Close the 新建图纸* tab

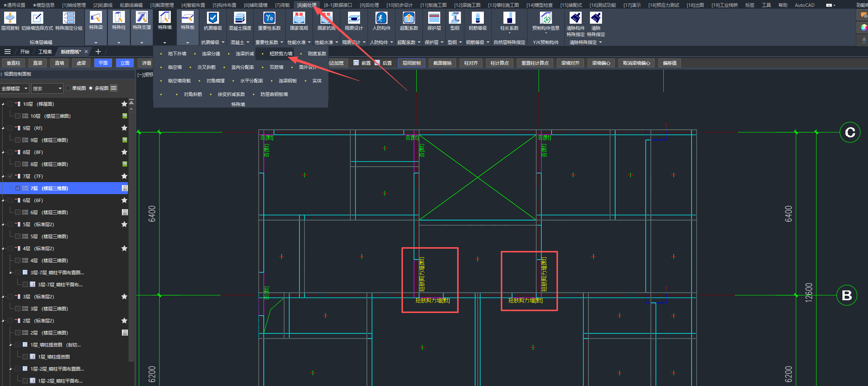coord(86,52)
